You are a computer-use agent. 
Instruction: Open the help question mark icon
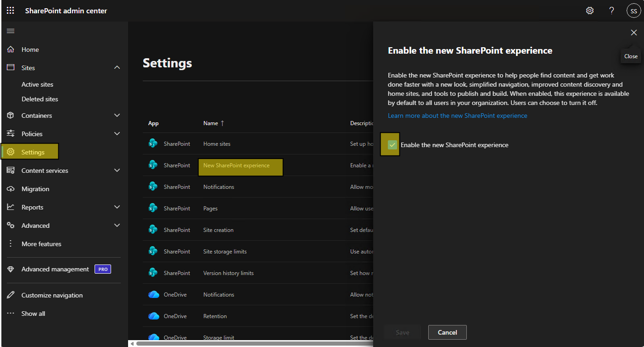(x=611, y=11)
